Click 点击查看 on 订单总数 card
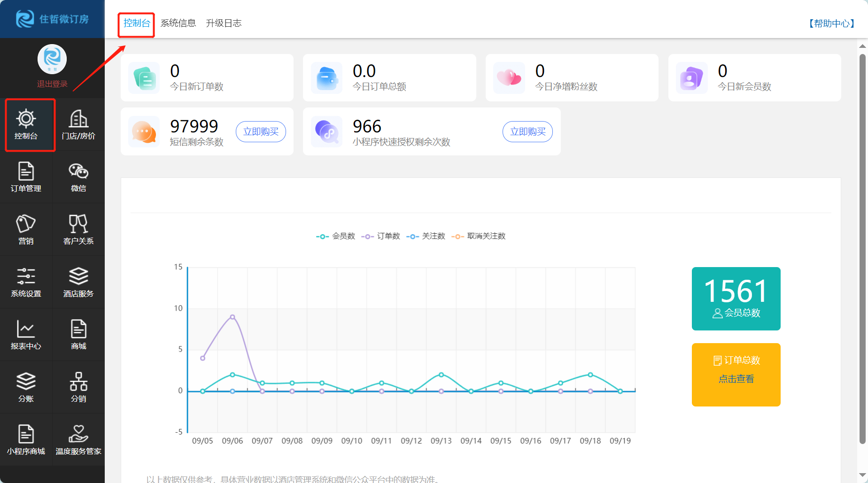This screenshot has width=868, height=483. pyautogui.click(x=736, y=379)
